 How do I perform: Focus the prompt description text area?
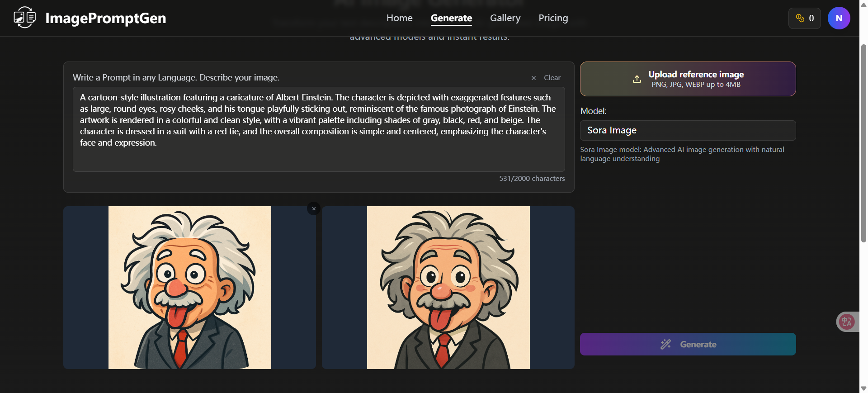319,129
